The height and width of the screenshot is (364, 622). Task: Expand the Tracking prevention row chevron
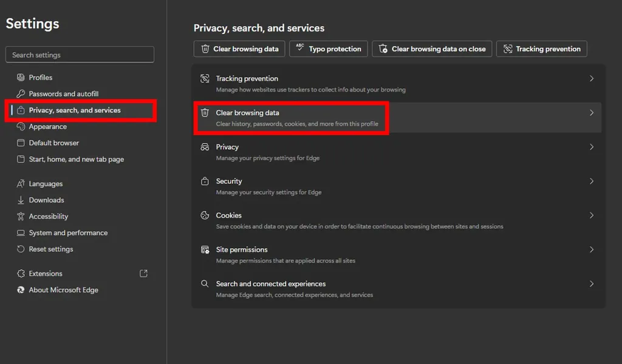pos(591,79)
